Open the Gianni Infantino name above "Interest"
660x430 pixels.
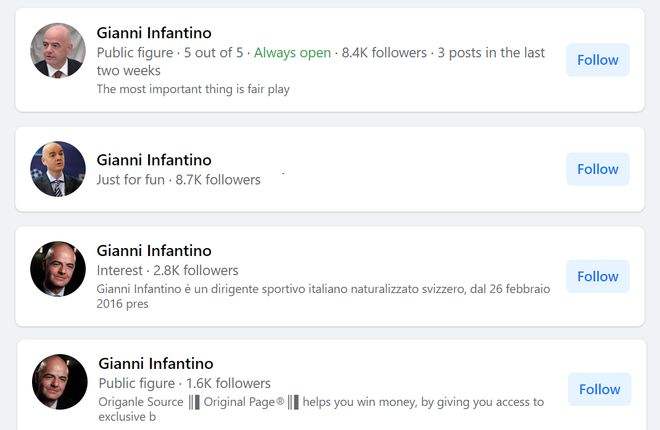[x=154, y=250]
